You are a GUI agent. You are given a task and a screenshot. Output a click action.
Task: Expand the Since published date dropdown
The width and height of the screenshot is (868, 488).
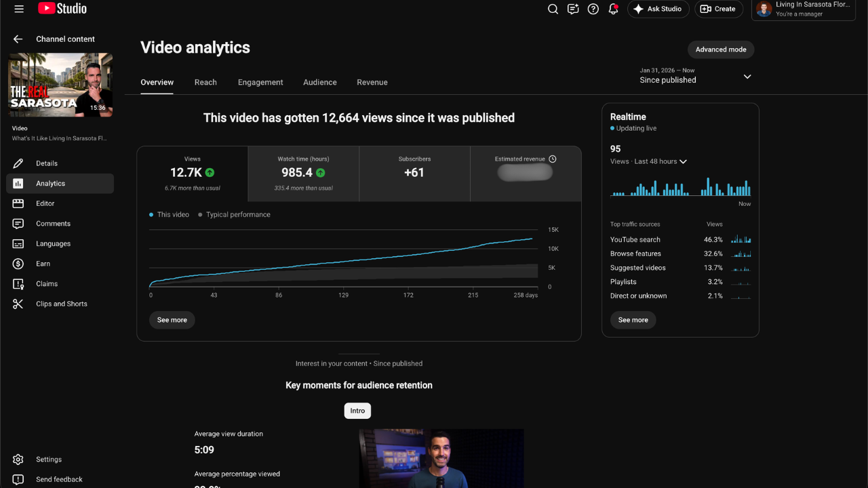coord(696,76)
